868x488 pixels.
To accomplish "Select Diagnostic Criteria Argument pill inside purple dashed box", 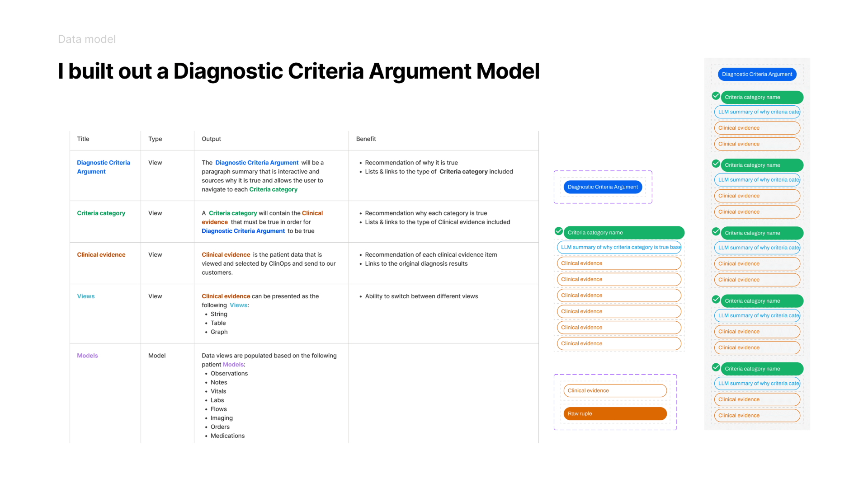I will [x=603, y=187].
